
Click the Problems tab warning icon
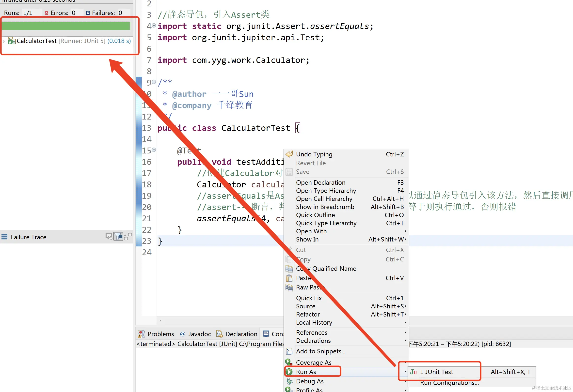[x=141, y=334]
